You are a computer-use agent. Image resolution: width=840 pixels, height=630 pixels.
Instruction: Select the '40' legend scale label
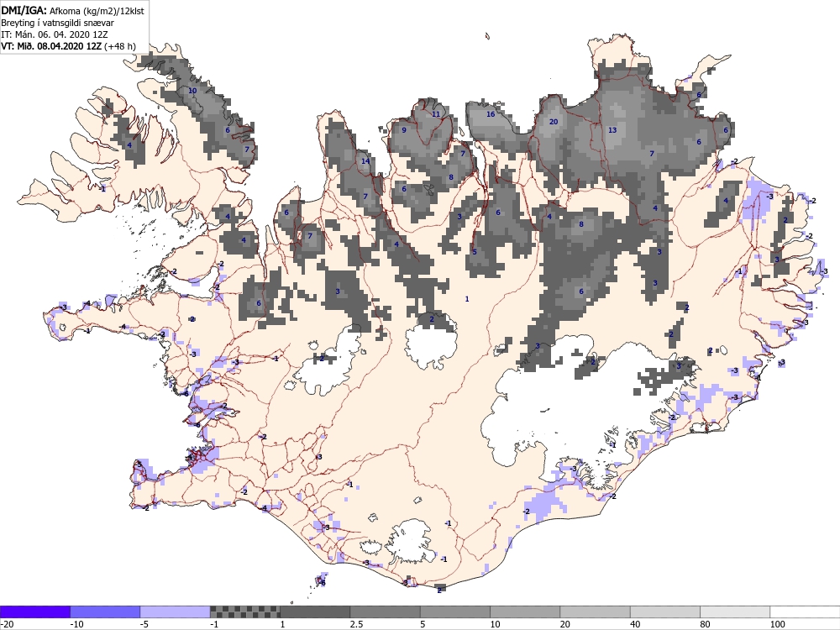(635, 624)
